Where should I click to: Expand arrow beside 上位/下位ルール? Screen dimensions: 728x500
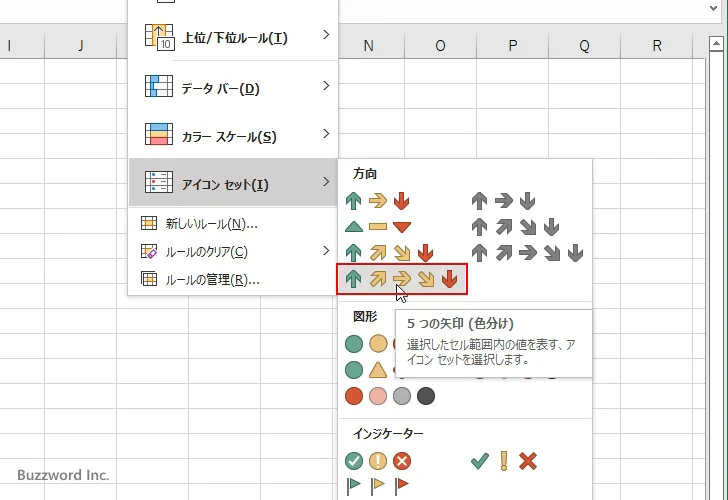click(326, 35)
